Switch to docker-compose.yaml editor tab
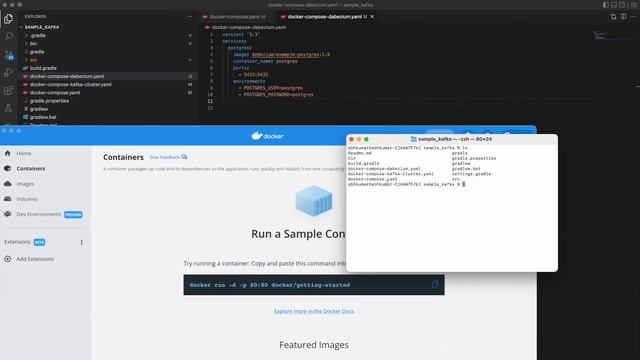 click(x=235, y=17)
